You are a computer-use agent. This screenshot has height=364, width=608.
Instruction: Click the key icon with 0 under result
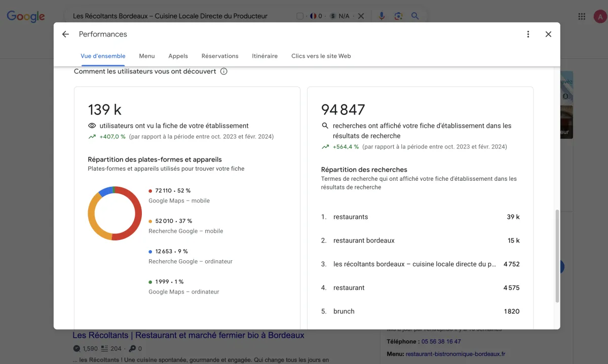[x=132, y=349]
